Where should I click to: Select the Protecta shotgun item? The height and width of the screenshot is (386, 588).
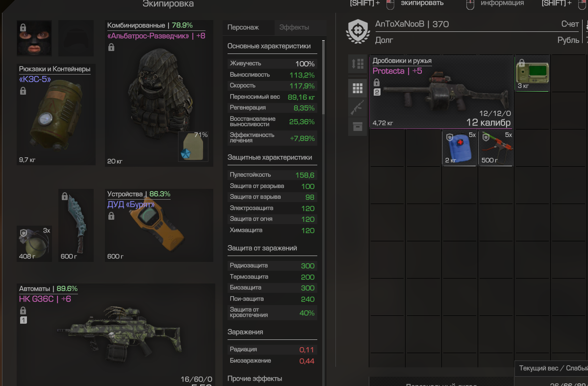pyautogui.click(x=441, y=92)
